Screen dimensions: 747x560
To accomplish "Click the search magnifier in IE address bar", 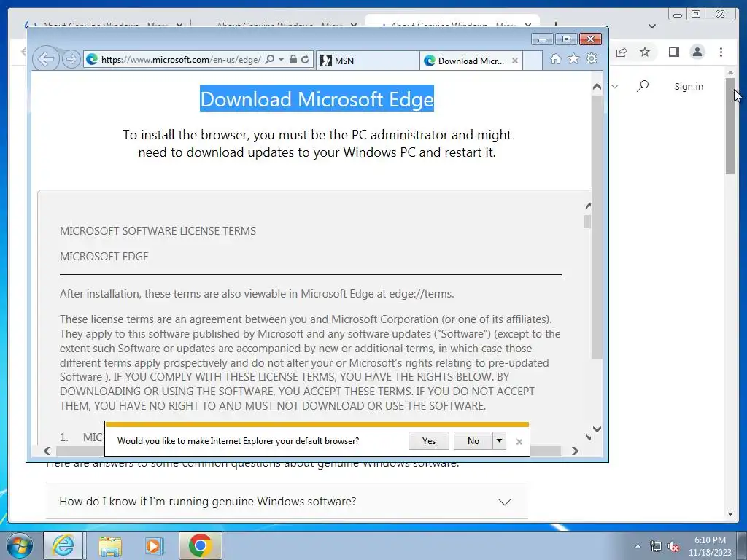I will tap(270, 60).
